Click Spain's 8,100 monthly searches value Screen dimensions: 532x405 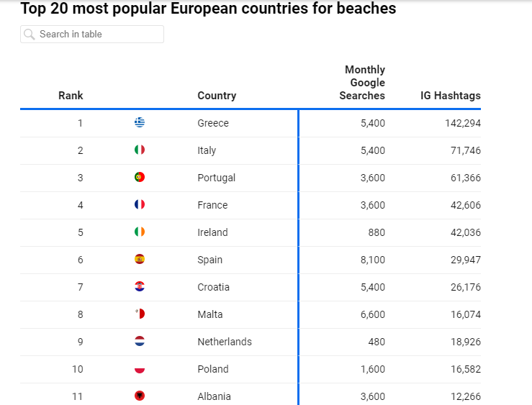pos(373,260)
